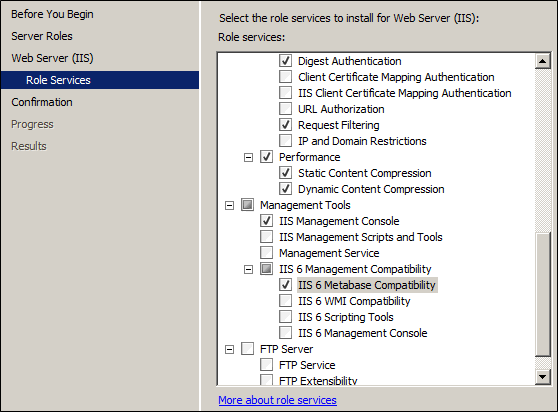This screenshot has width=558, height=412.
Task: Check the FTP Service option
Action: (x=267, y=365)
